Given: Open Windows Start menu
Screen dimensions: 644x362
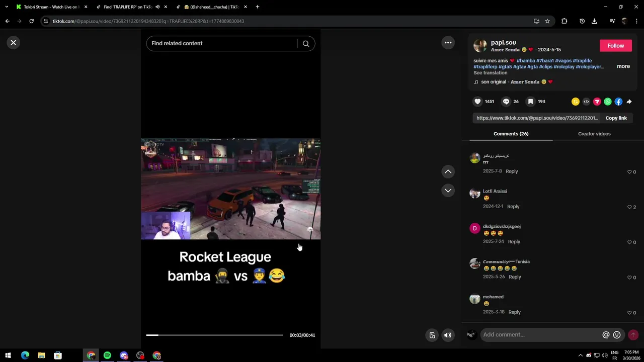Looking at the screenshot, I should click(x=8, y=355).
